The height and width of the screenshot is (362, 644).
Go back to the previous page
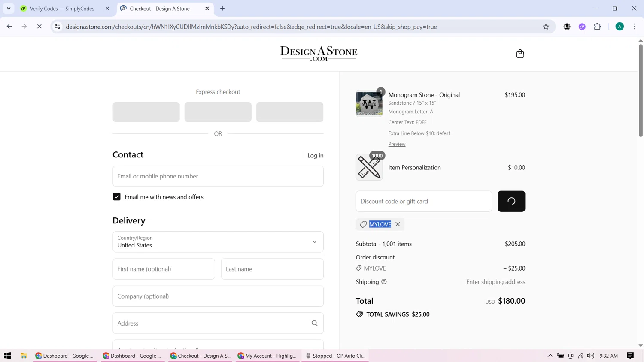(x=9, y=27)
